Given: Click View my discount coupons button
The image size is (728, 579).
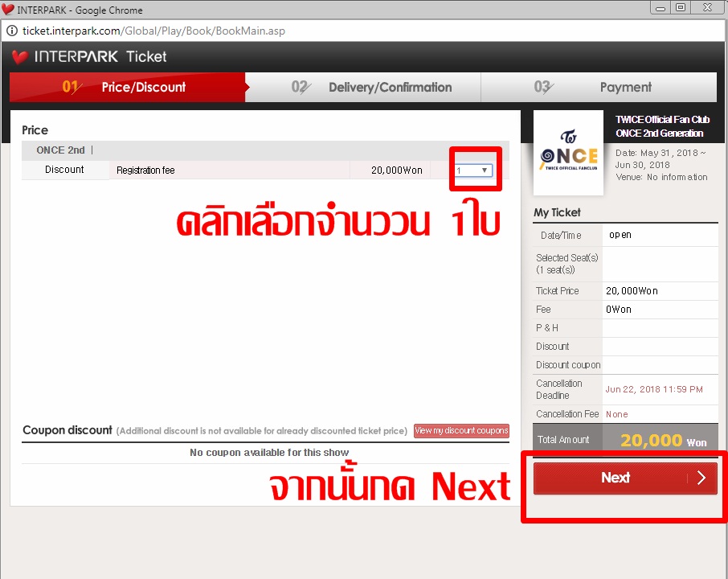Looking at the screenshot, I should (x=461, y=431).
